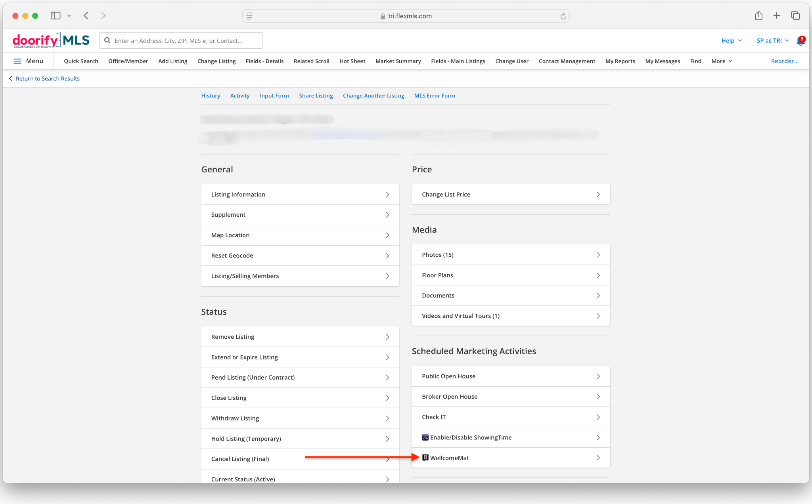Click the address search input field
Screen dimensions: 812x504
pyautogui.click(x=181, y=40)
